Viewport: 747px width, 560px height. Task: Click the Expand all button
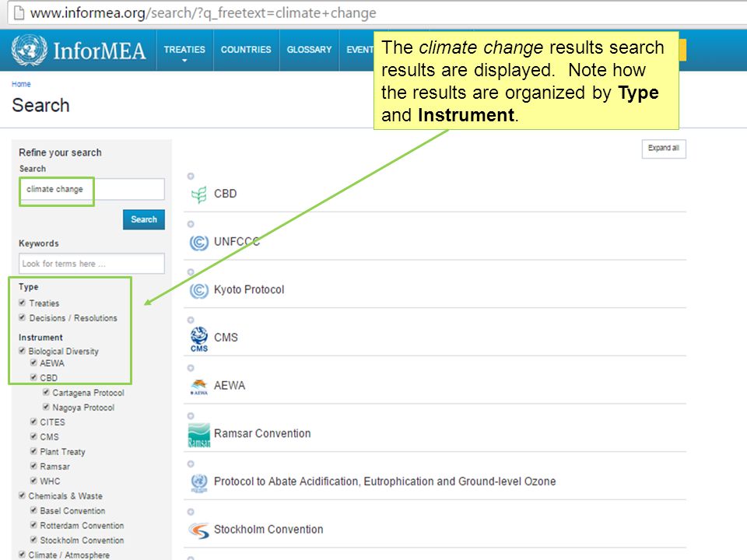[664, 149]
